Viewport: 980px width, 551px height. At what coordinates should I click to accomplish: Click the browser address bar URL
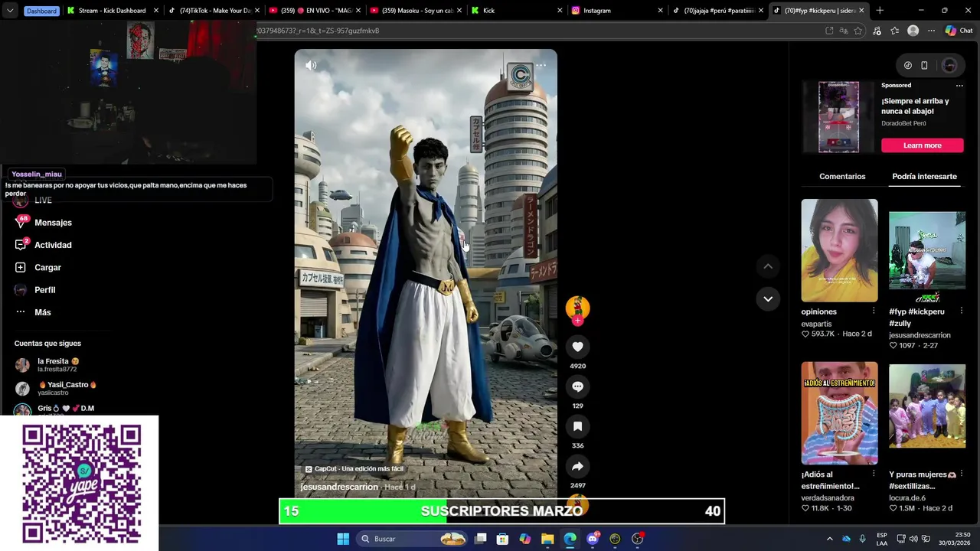click(x=536, y=31)
